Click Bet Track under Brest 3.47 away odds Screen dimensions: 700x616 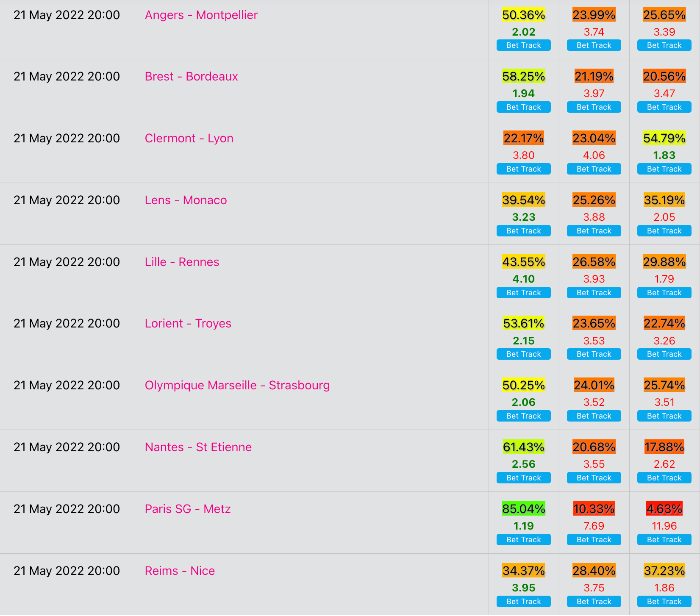[664, 107]
